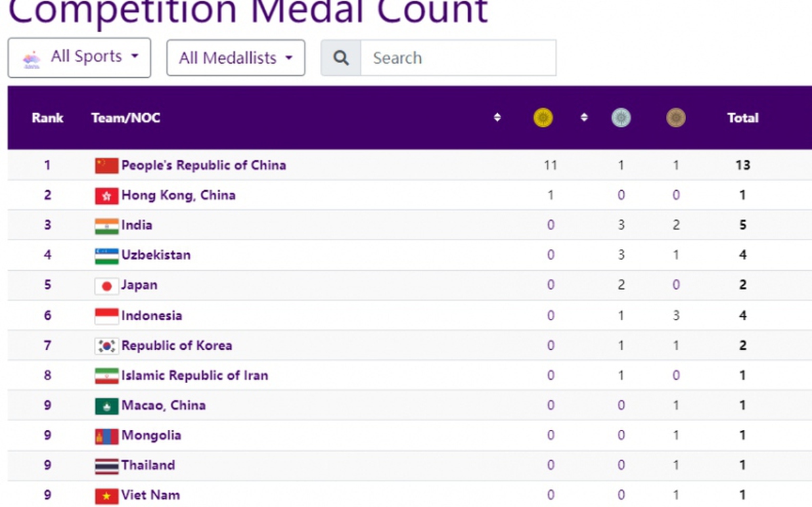Click the silver medal column icon
This screenshot has width=812, height=507.
(x=621, y=118)
